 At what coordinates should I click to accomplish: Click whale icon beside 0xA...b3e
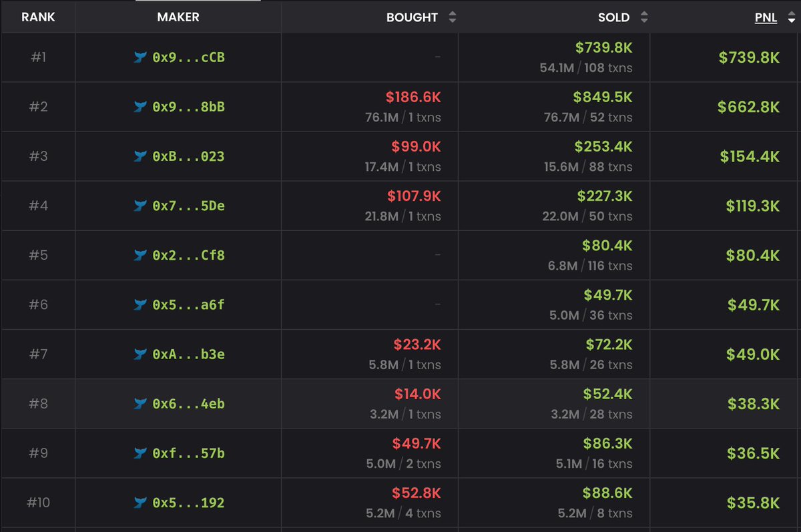point(140,354)
